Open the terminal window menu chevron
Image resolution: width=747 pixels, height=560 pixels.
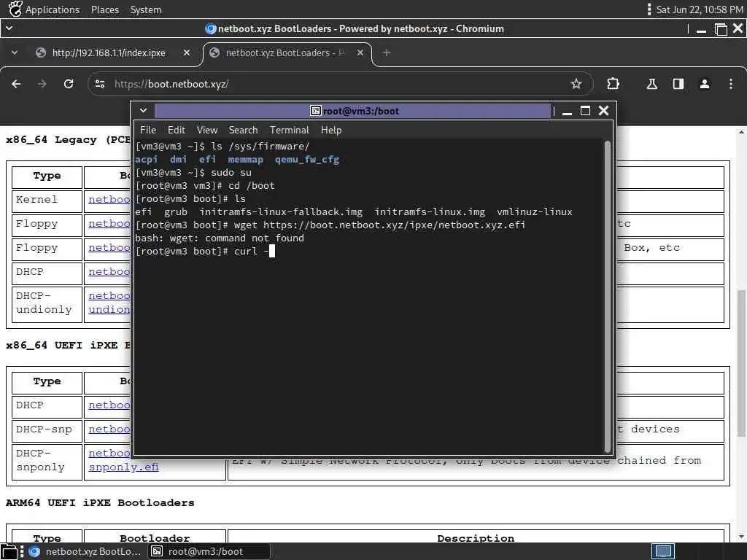(143, 111)
